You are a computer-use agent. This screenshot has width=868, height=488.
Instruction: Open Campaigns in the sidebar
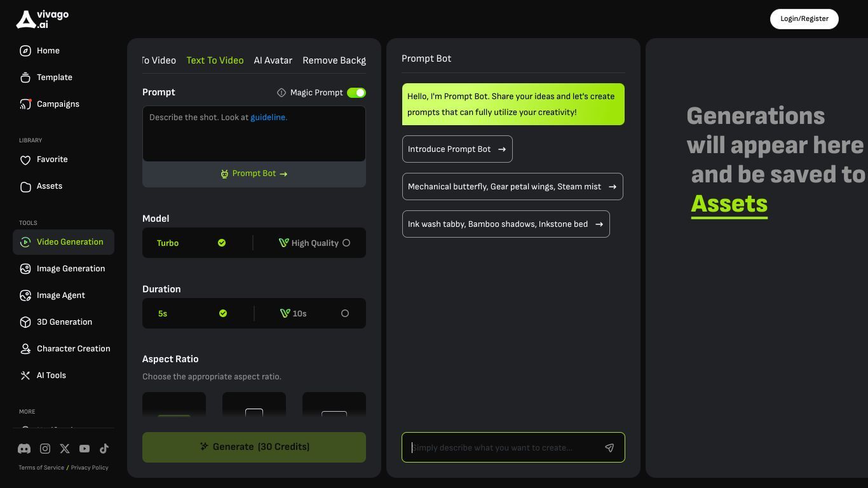click(64, 104)
